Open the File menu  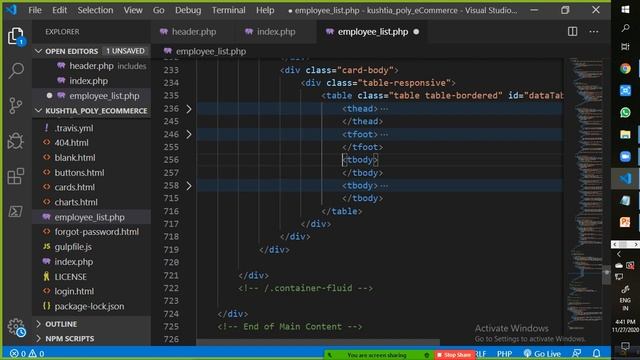click(35, 10)
